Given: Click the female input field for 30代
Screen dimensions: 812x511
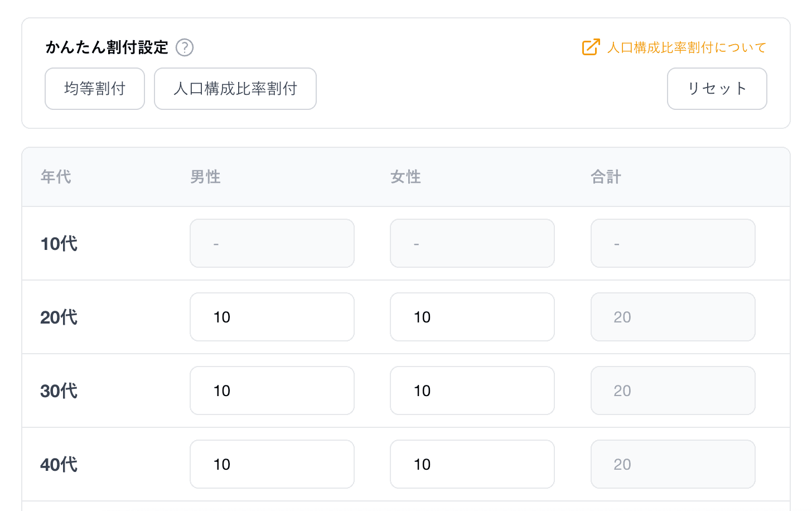Looking at the screenshot, I should click(x=472, y=391).
